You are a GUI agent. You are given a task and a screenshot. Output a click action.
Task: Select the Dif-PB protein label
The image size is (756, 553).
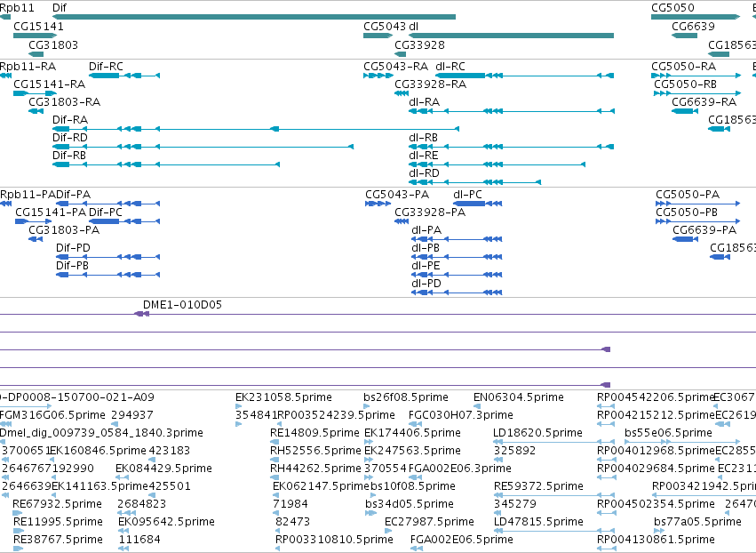coord(72,266)
